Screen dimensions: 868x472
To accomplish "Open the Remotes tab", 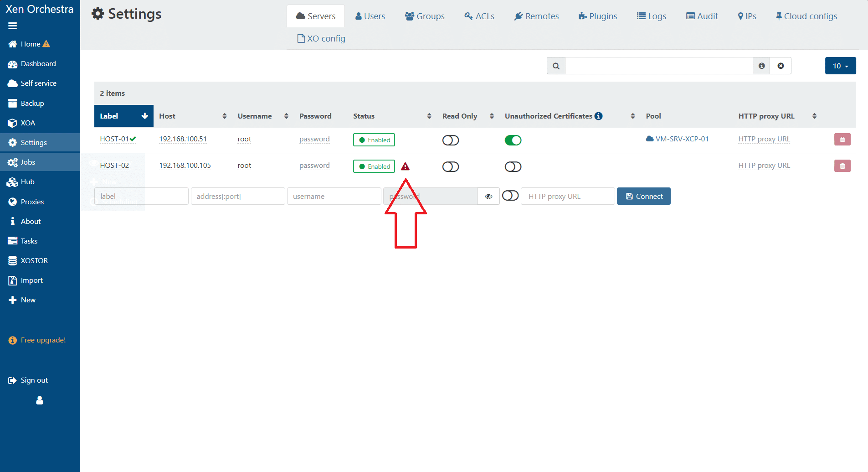I will point(536,16).
